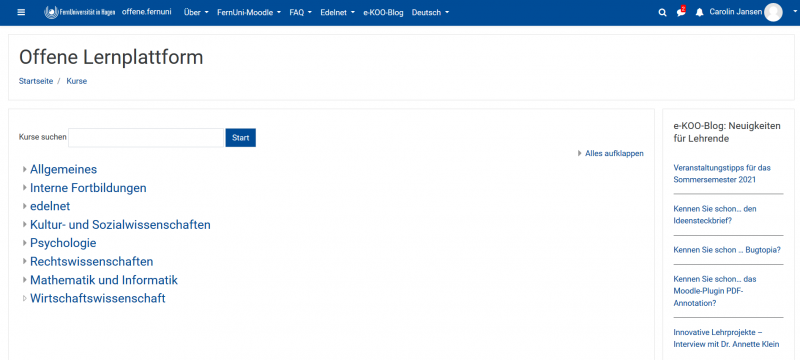Viewport: 800px width, 360px height.
Task: Open the messages speech bubble icon
Action: (681, 12)
